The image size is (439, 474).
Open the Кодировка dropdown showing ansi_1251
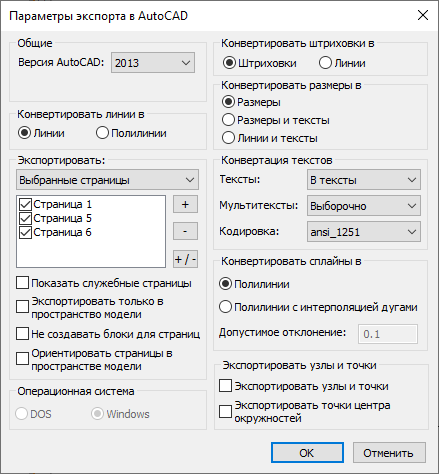click(x=364, y=232)
